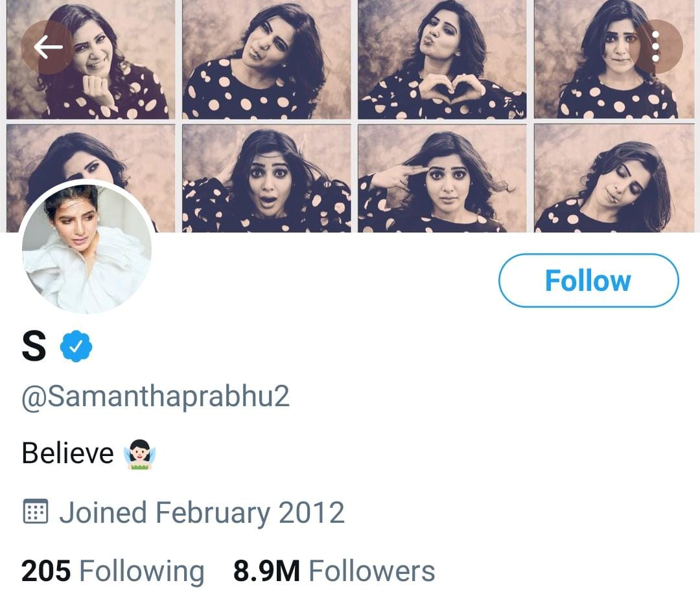Open the 205 Following list
Screen dimensions: 700x607
tap(113, 571)
